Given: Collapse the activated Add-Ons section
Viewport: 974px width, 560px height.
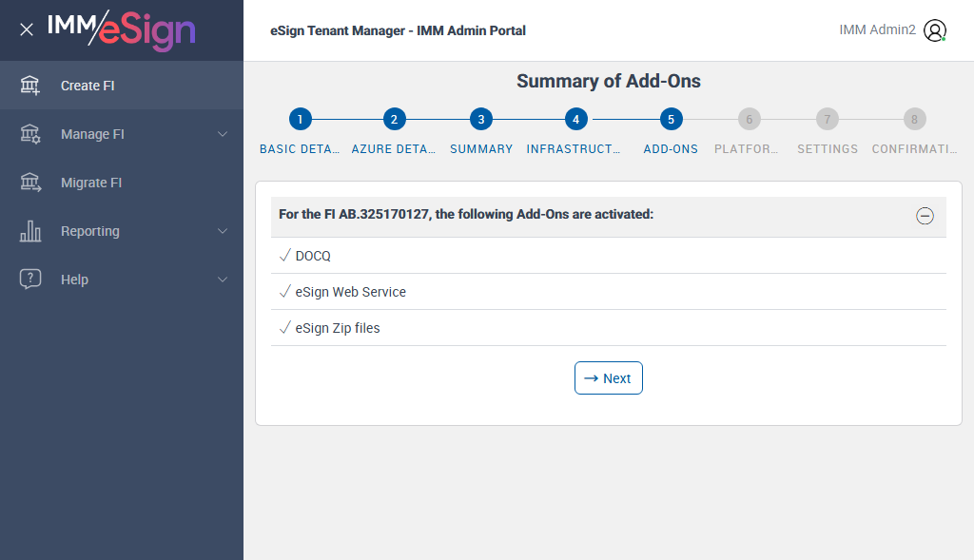Looking at the screenshot, I should tap(925, 216).
